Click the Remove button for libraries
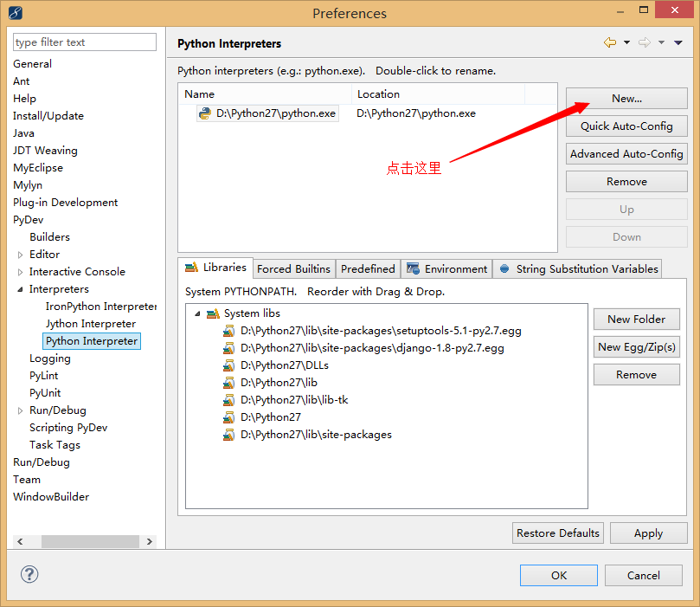The image size is (700, 607). [x=637, y=374]
